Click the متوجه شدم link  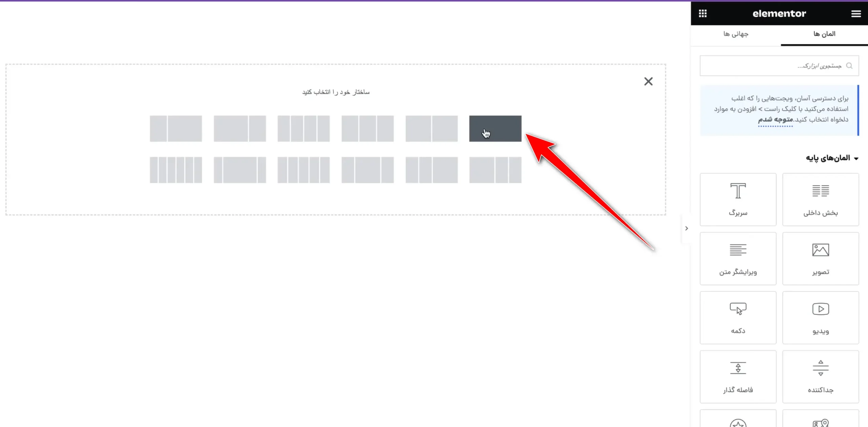(775, 119)
